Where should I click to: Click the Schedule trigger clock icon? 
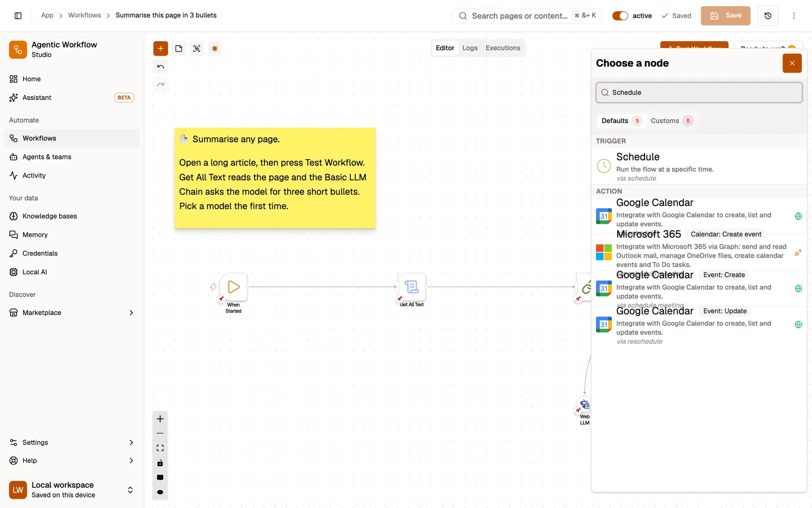pos(604,165)
